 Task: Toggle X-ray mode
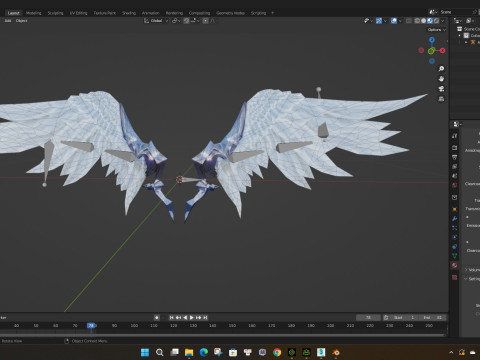409,21
